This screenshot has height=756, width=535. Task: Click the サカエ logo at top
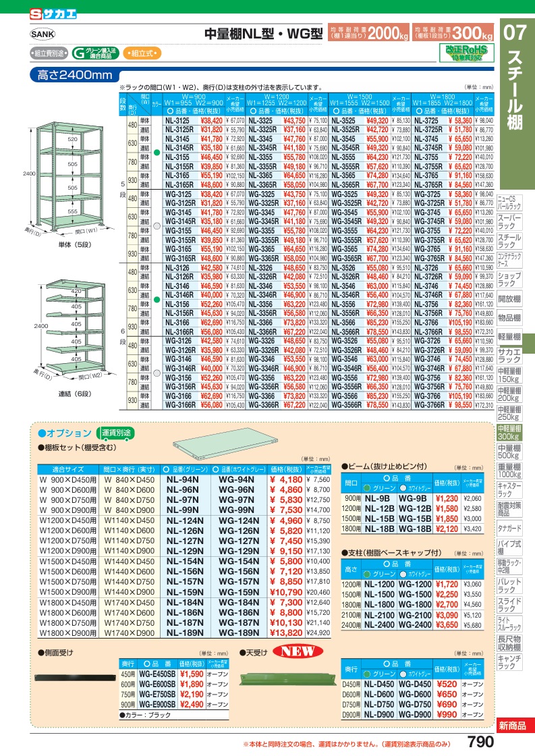coord(53,14)
